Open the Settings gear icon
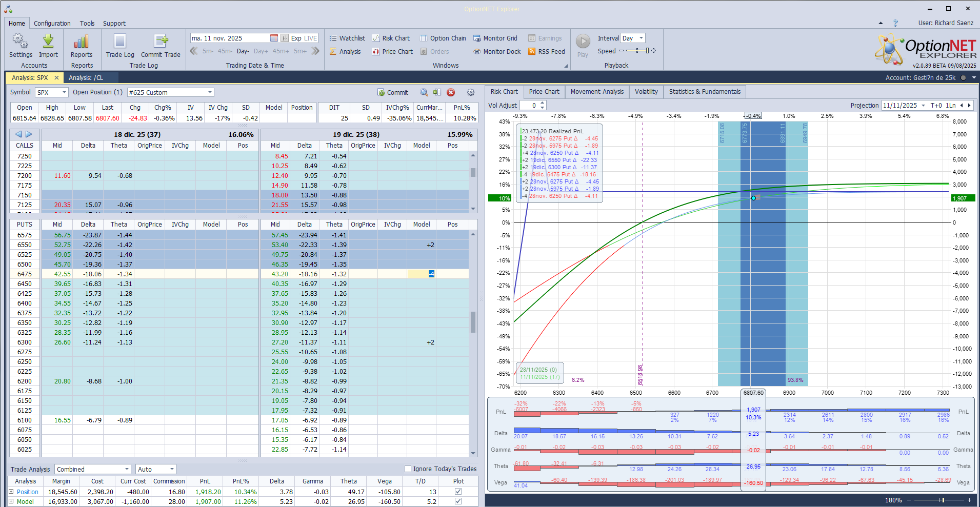Viewport: 980px width, 507px height. 21,42
